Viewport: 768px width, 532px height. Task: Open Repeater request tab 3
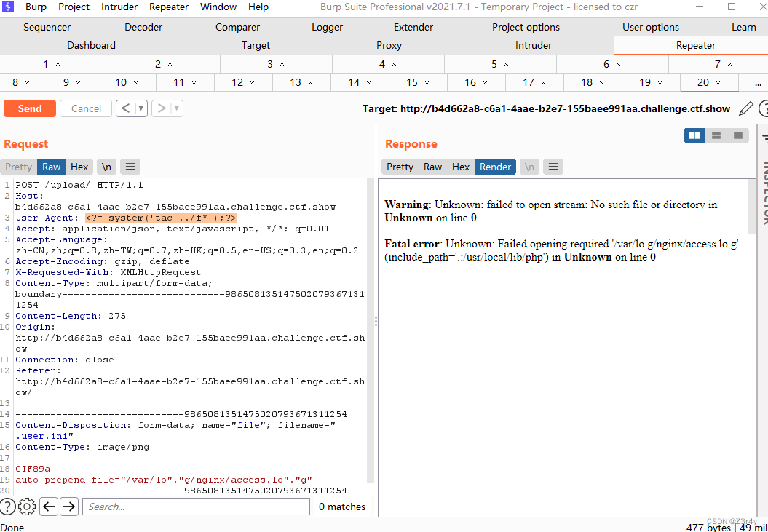click(x=276, y=64)
